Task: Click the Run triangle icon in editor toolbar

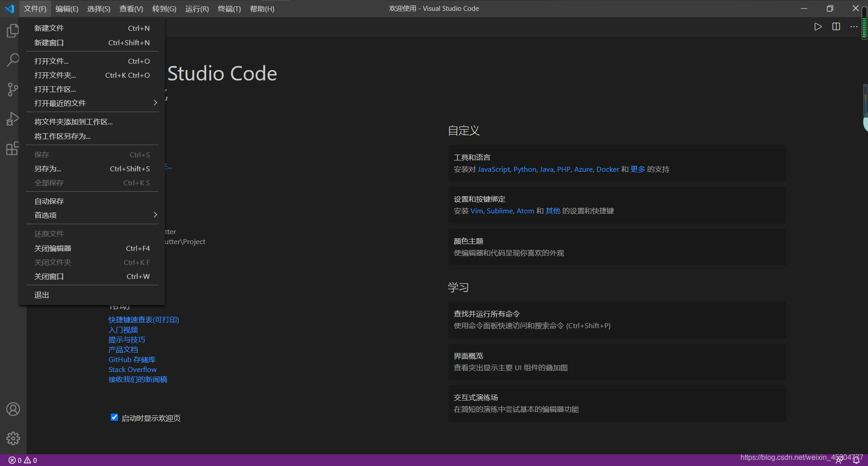Action: [818, 27]
